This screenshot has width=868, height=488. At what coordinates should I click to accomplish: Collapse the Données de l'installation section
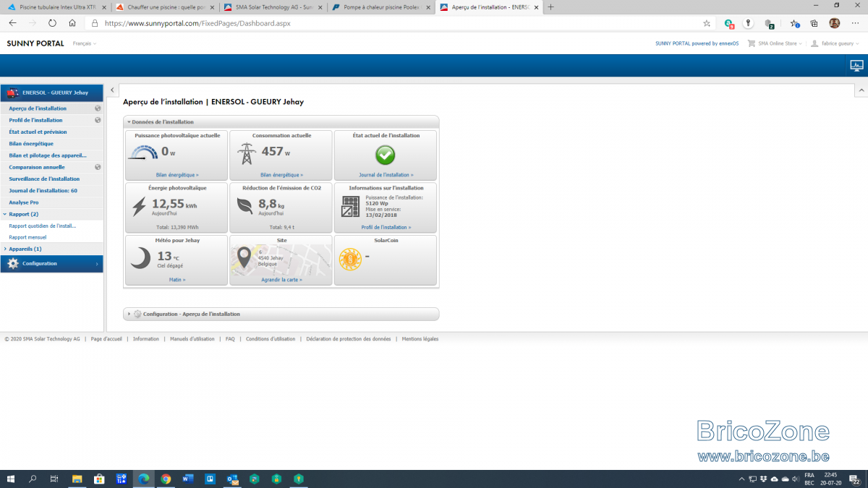(129, 122)
